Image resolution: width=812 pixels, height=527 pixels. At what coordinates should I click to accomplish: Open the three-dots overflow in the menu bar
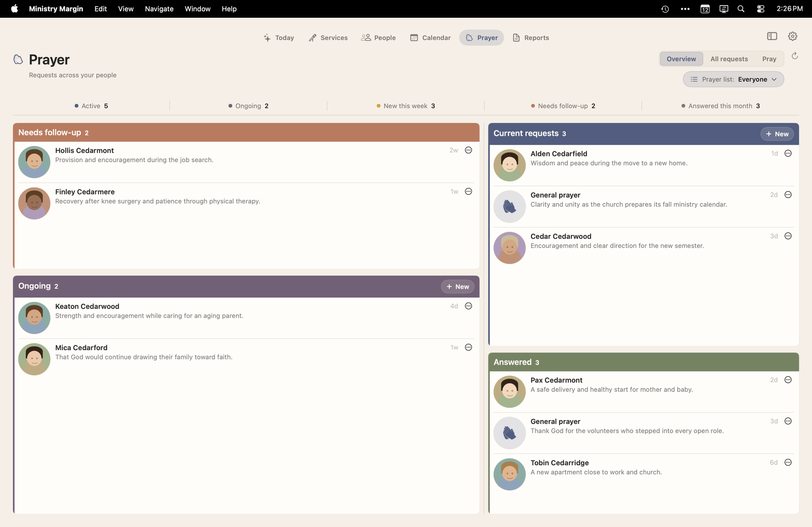685,9
